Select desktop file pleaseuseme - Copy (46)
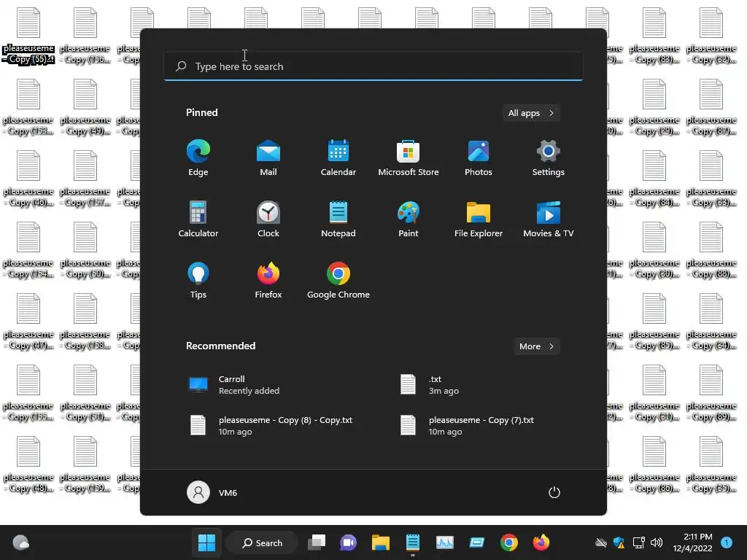The height and width of the screenshot is (560, 747). pos(28,179)
